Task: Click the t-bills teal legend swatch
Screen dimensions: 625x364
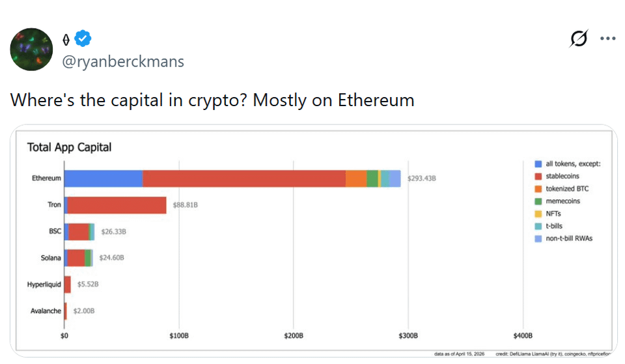Action: [538, 226]
